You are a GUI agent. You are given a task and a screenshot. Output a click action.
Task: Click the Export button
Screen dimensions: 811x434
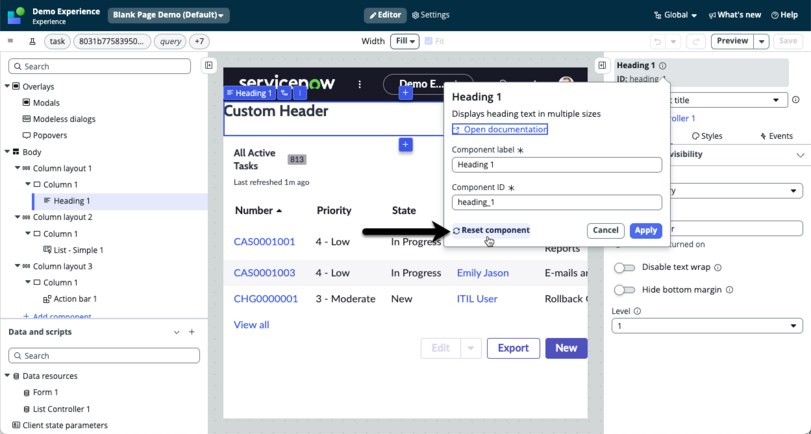coord(513,348)
